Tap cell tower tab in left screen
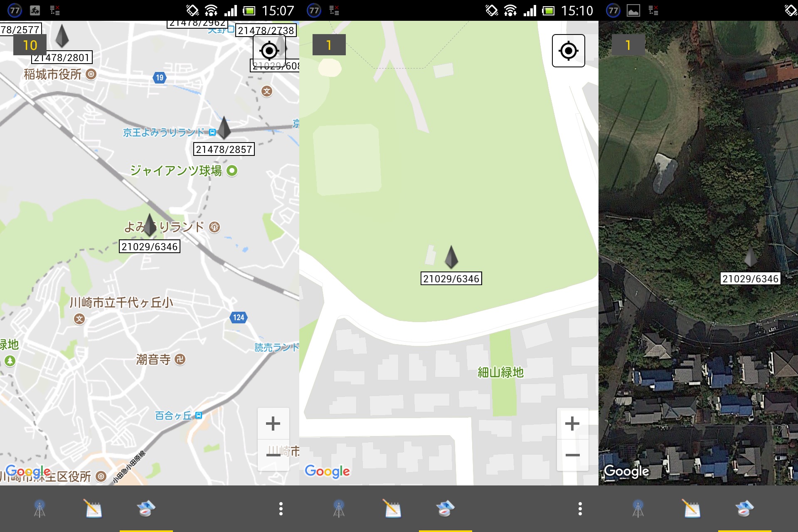 [x=39, y=508]
